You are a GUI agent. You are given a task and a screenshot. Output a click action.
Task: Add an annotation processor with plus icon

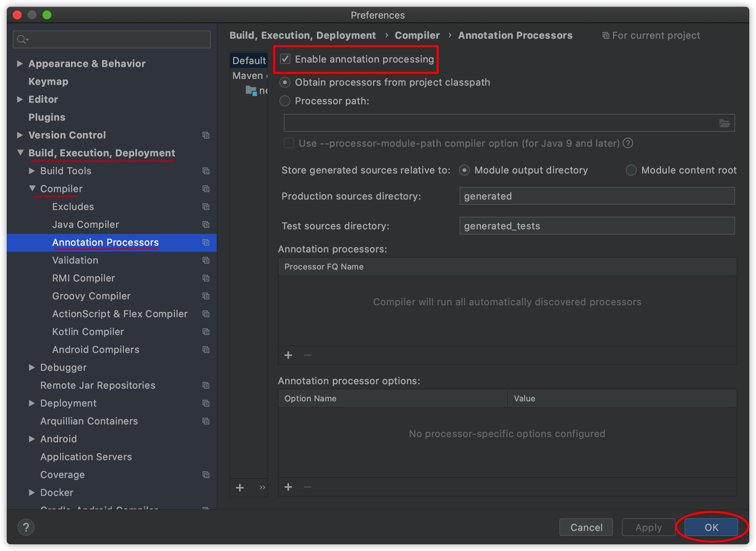point(288,355)
